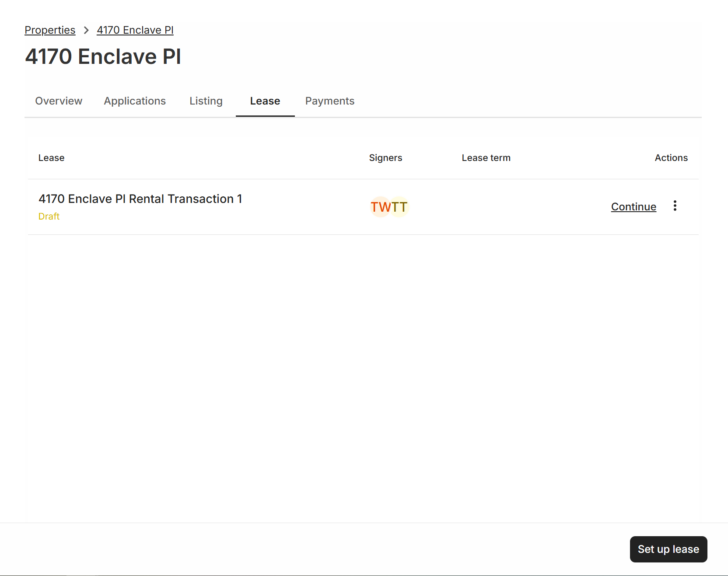Click the first "T" signer avatar
Image resolution: width=728 pixels, height=576 pixels.
click(x=375, y=206)
